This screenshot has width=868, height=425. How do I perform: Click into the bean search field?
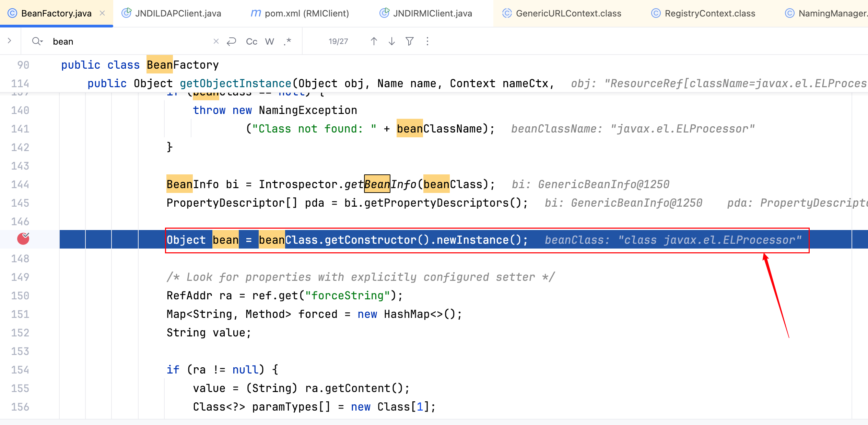[x=130, y=42]
